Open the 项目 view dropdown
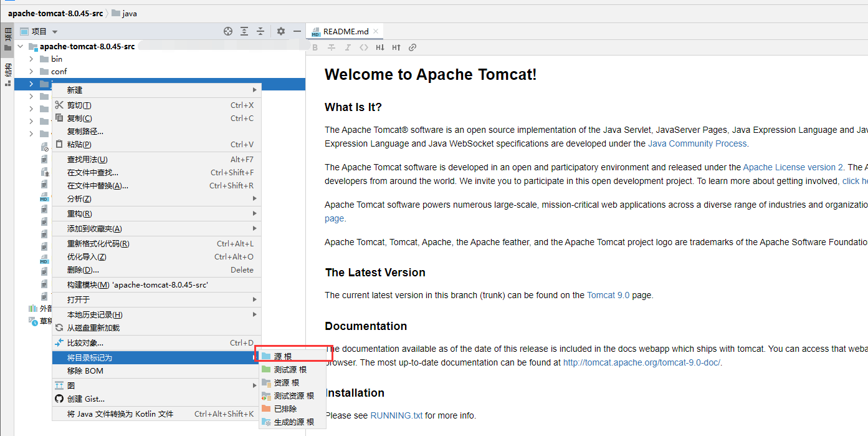 [x=39, y=31]
